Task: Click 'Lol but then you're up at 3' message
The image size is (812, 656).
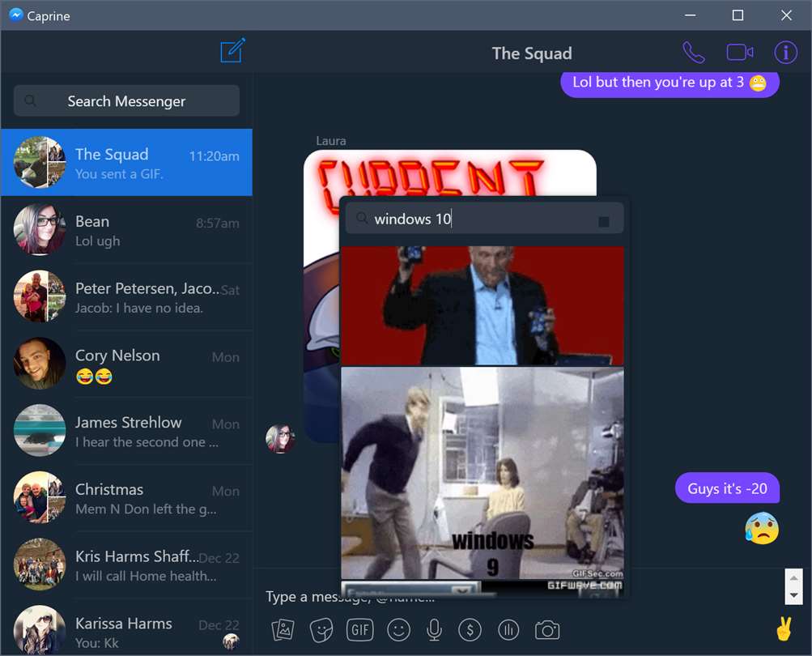Action: click(x=670, y=83)
